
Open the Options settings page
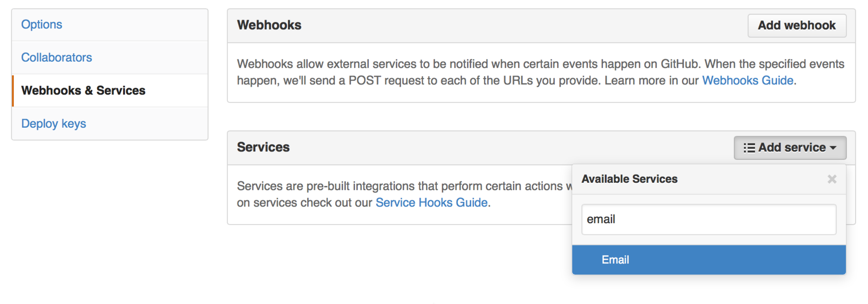pyautogui.click(x=41, y=25)
